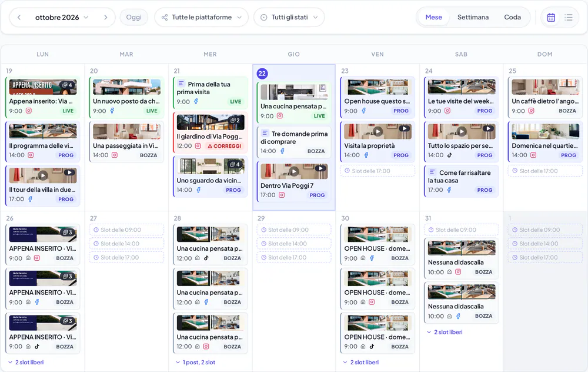Click carousel badge 4 on Appena inserito thumbnail
The image size is (588, 372).
point(68,85)
